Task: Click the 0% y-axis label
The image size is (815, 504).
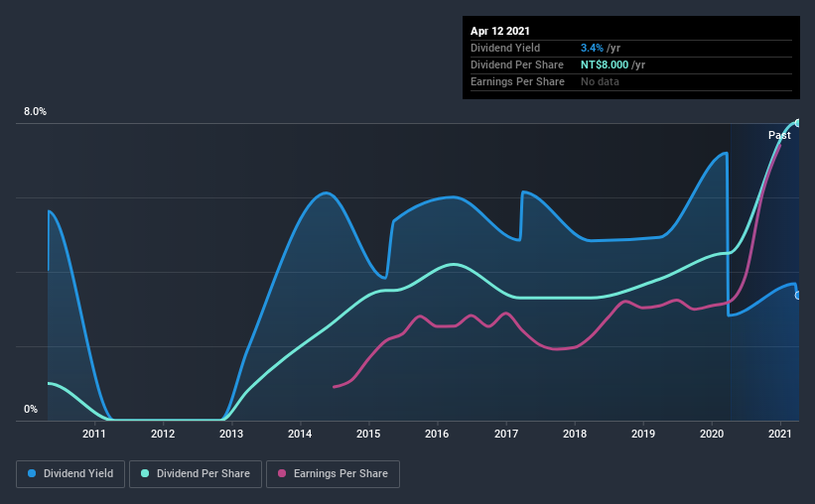Action: (x=31, y=410)
